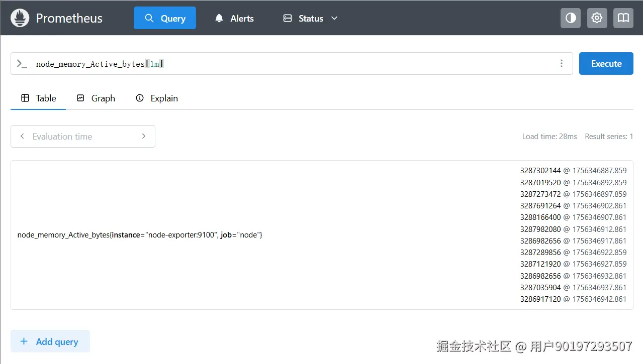Click the Load time: 28ms text
This screenshot has width=643, height=364.
(x=549, y=137)
